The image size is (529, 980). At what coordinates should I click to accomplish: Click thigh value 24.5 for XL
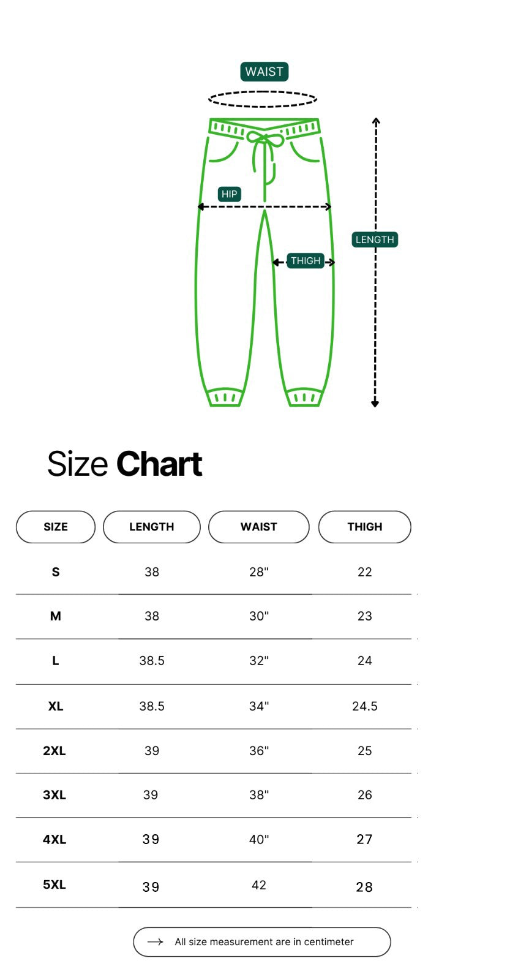(365, 706)
